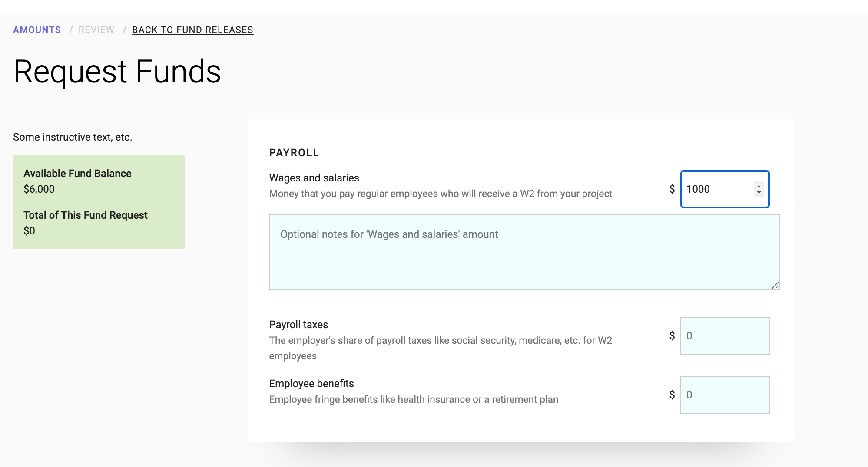868x467 pixels.
Task: Click the increment arrow on the Wages spinner
Action: 759,186
